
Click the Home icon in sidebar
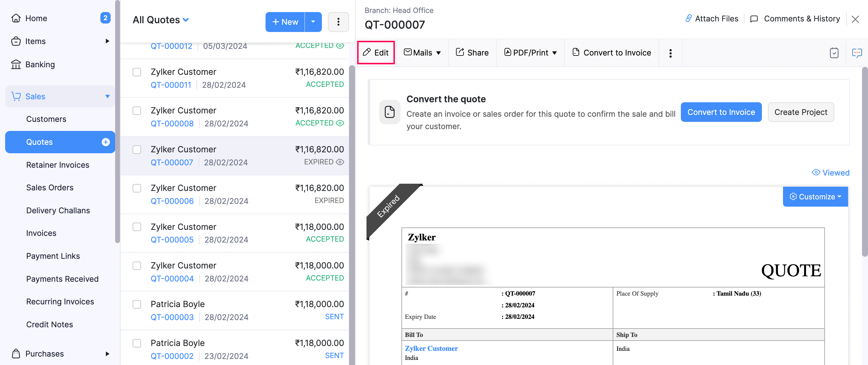(16, 18)
